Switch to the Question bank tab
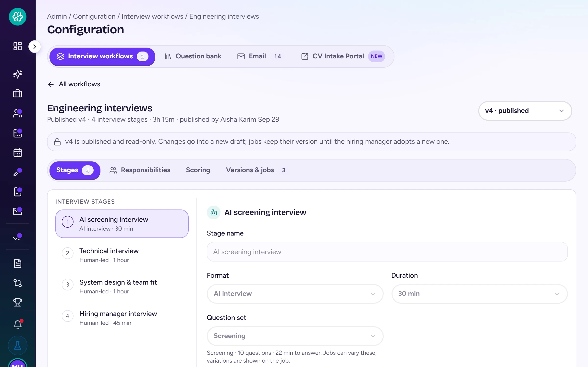The image size is (588, 367). (193, 56)
